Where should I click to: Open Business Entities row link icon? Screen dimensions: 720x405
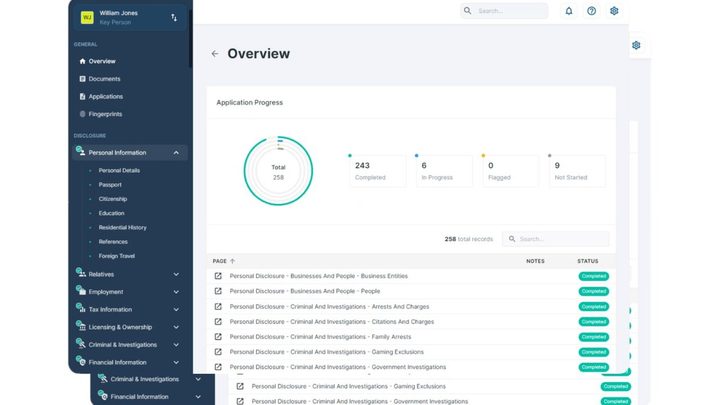tap(218, 276)
